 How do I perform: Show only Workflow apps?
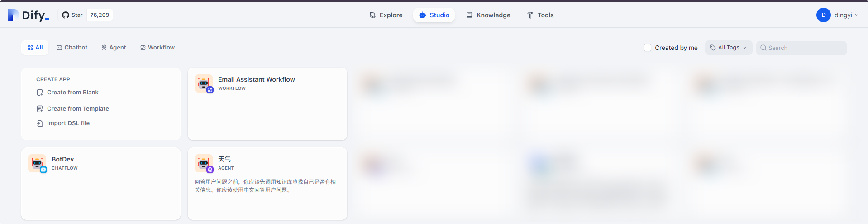point(157,48)
